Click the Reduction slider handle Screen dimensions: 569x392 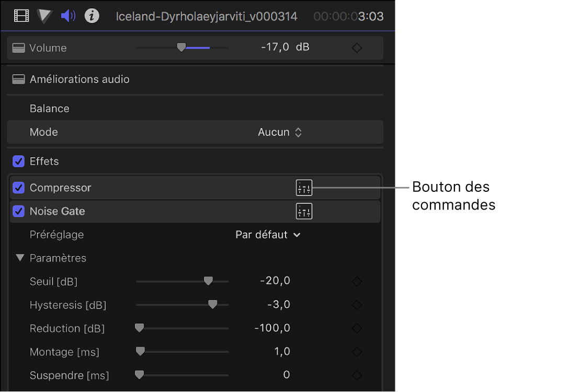tap(139, 328)
